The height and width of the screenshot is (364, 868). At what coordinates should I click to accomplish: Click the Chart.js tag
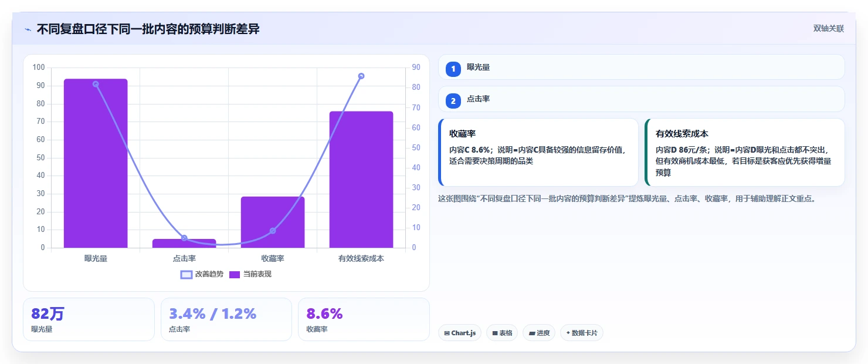(460, 333)
